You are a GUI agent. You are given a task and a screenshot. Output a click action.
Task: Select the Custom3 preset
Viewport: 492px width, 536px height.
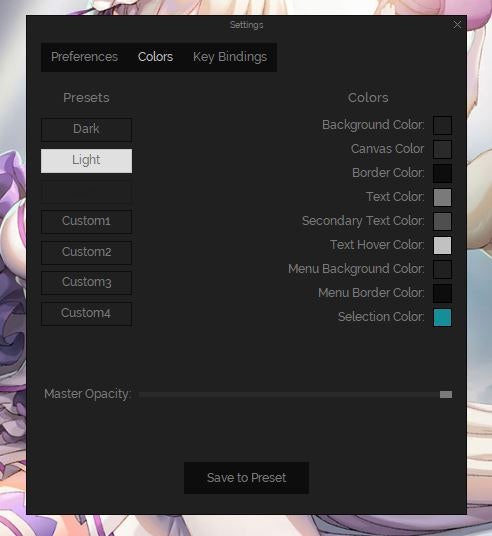tap(87, 283)
